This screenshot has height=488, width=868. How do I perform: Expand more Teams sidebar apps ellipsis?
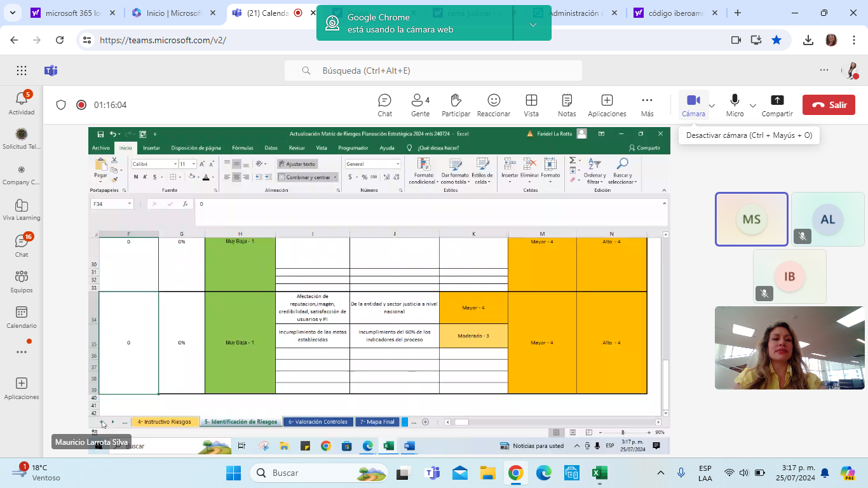22,352
